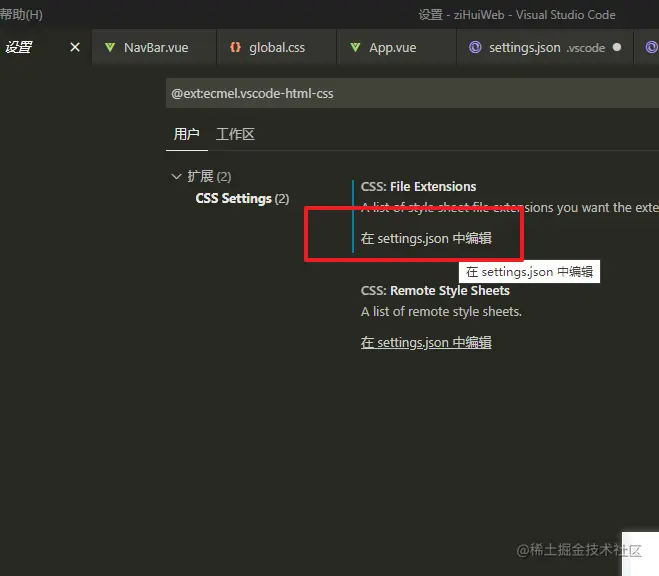Image resolution: width=659 pixels, height=576 pixels.
Task: Open the NavBar.vue tab
Action: click(156, 47)
